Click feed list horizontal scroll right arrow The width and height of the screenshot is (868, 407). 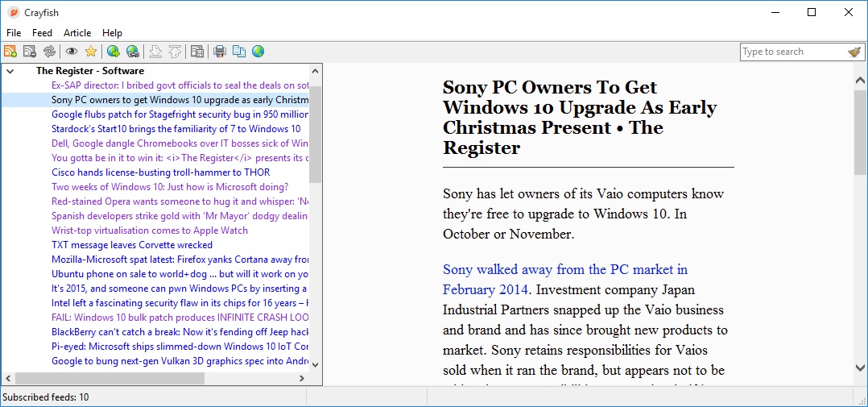[x=302, y=378]
